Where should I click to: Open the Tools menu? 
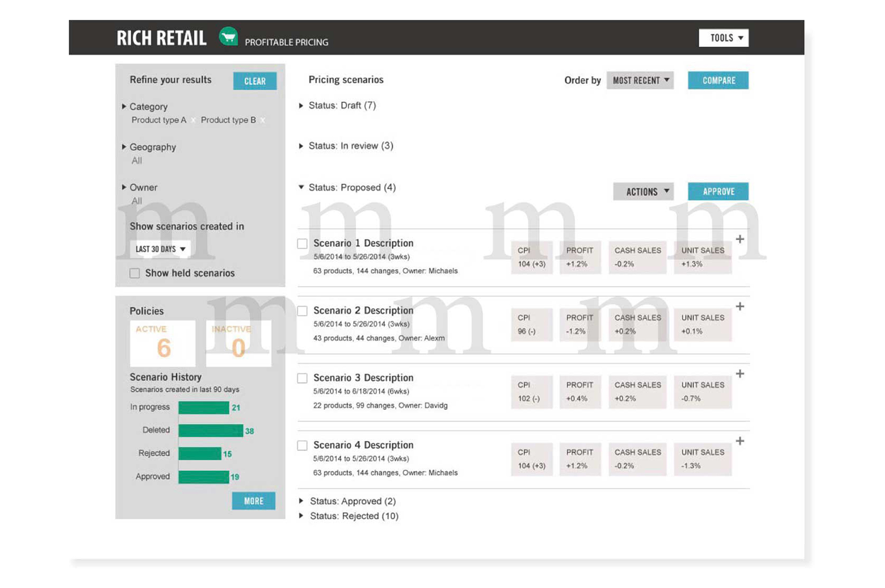(723, 38)
